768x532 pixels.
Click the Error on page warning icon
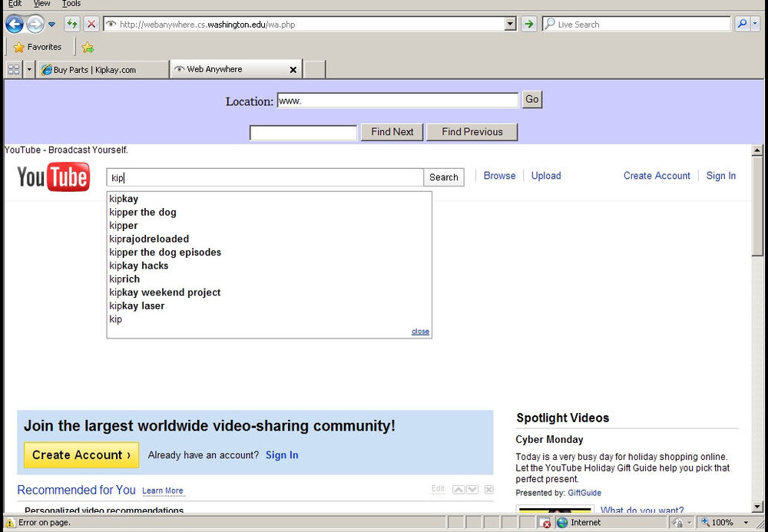[9, 523]
